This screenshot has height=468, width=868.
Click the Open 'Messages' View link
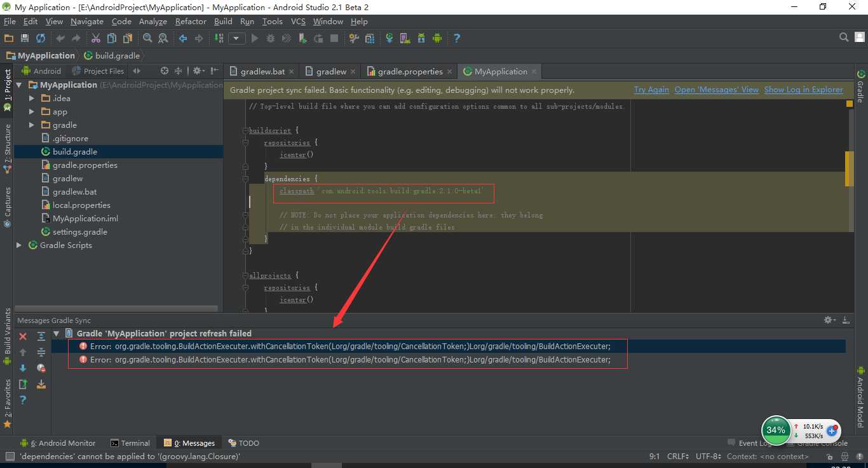click(717, 90)
